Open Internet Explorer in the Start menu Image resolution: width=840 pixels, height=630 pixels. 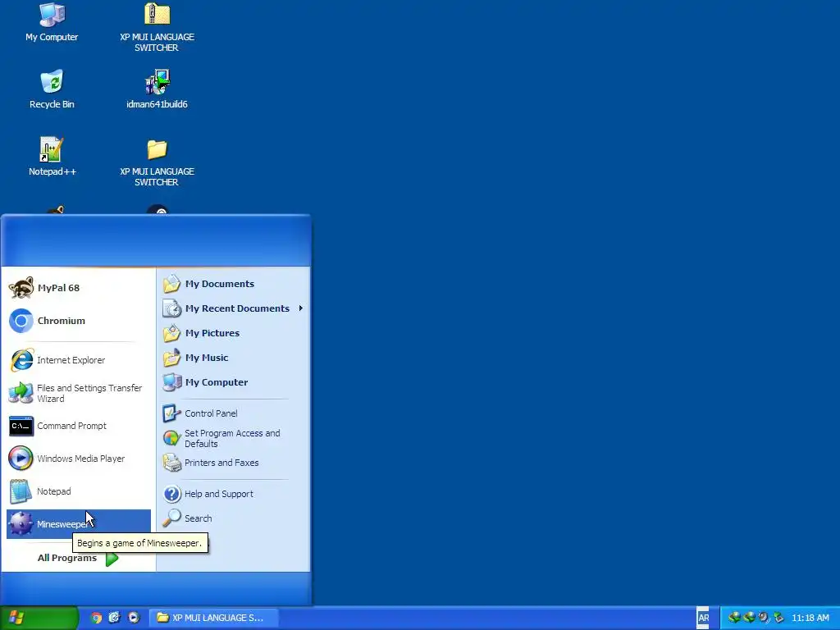(x=78, y=360)
